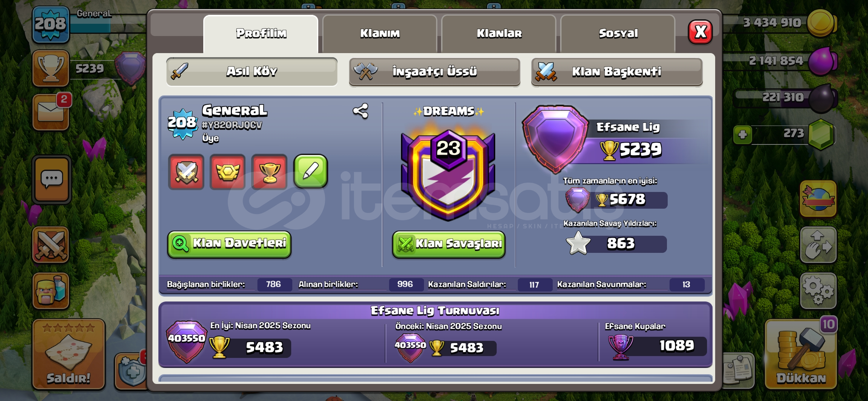This screenshot has width=868, height=401.
Task: Open the Klanlar tab
Action: pos(499,34)
